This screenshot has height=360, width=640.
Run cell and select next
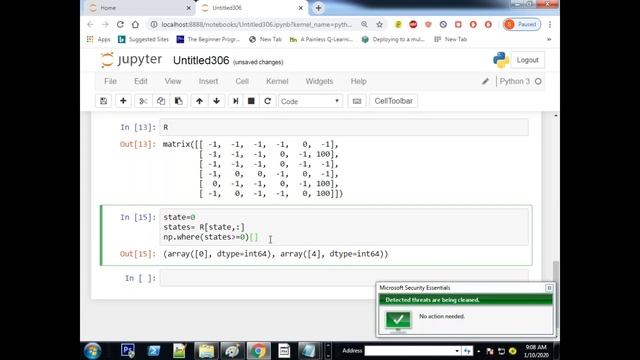point(236,101)
